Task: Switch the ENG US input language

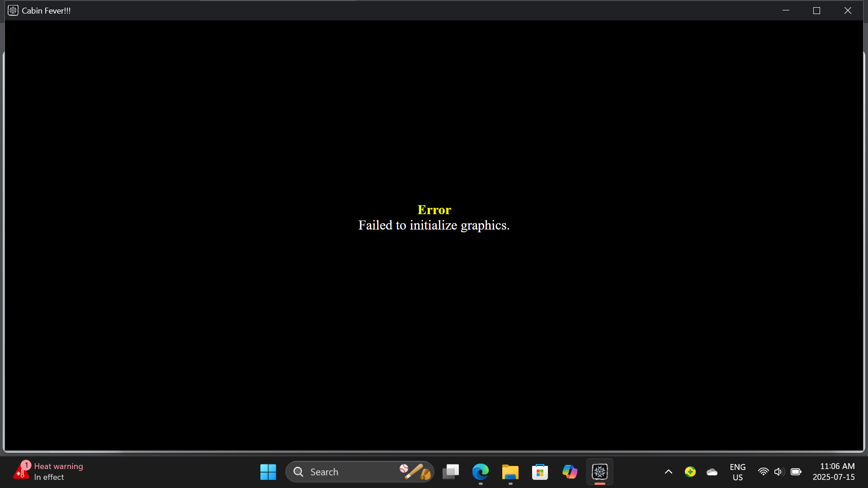Action: pos(738,472)
